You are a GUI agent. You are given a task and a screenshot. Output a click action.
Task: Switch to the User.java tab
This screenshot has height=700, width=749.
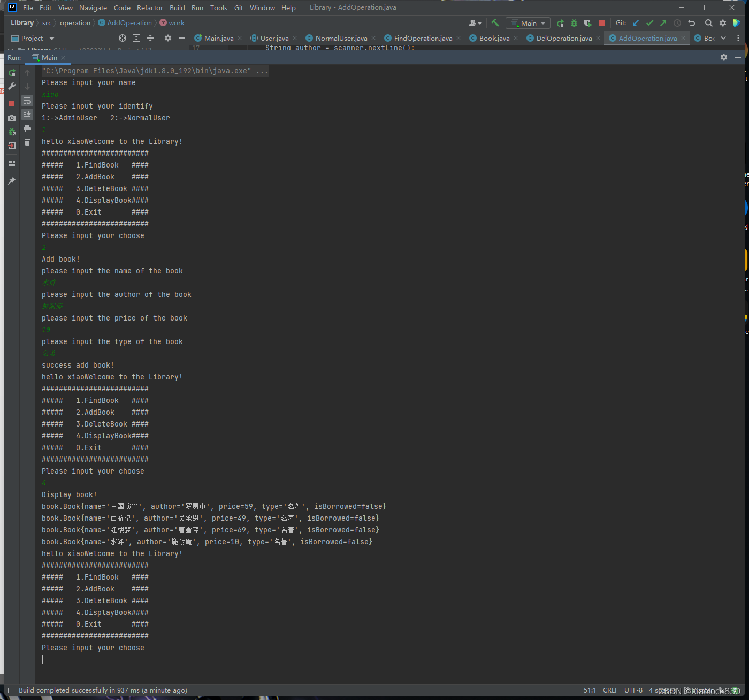(x=274, y=38)
